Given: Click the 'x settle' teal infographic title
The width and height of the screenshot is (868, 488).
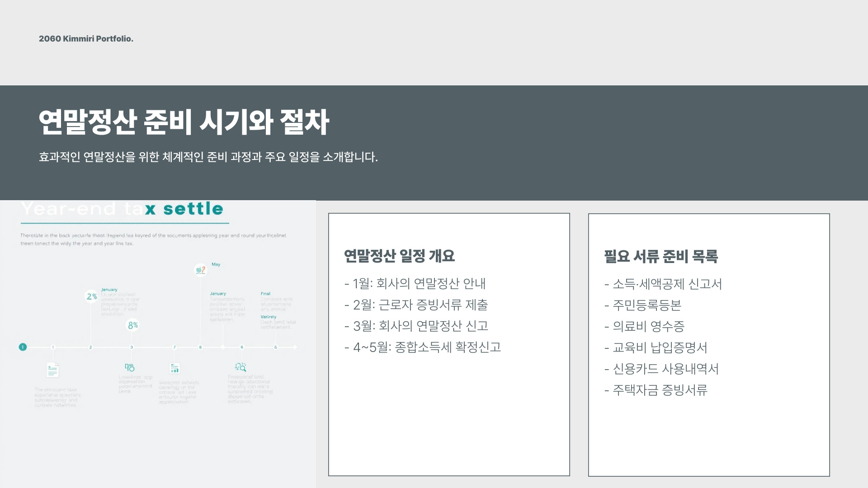Looking at the screenshot, I should coord(184,209).
